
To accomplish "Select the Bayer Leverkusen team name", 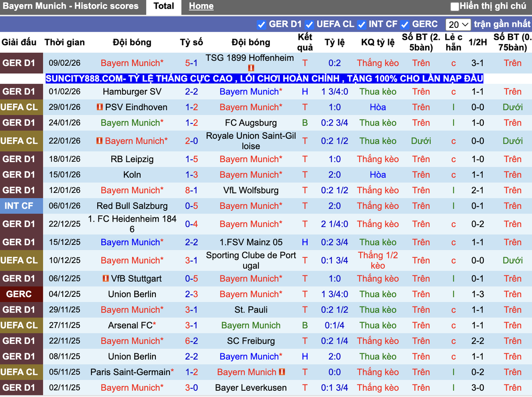I will click(251, 388).
